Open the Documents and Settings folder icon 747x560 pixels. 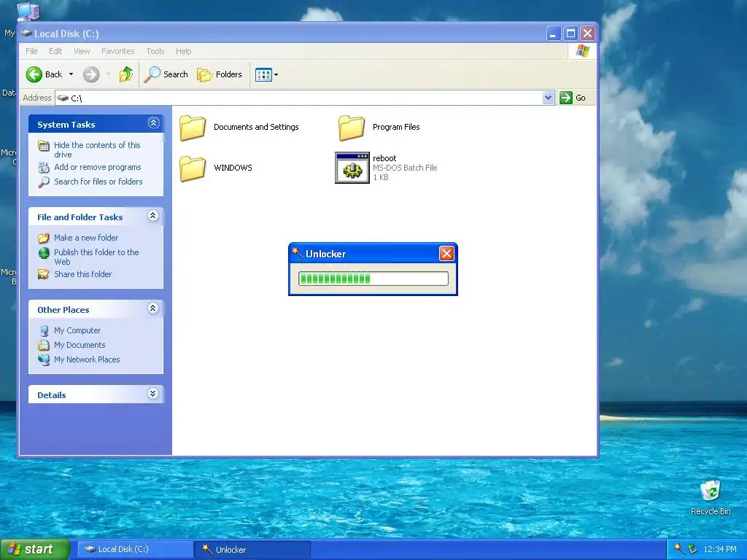193,128
